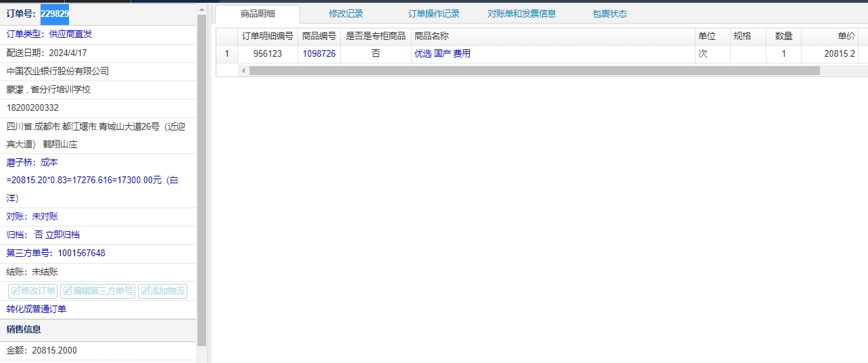Open the 修改记录 tab
This screenshot has height=363, width=868.
(x=346, y=14)
